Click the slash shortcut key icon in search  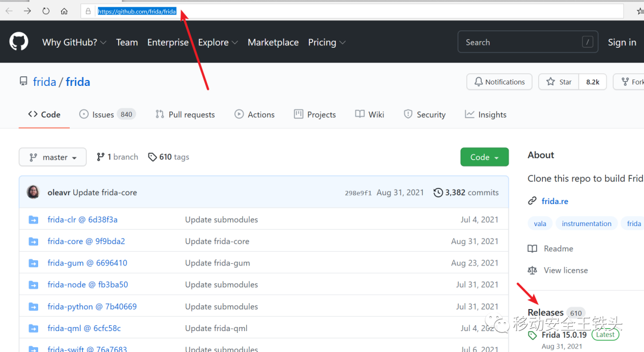(x=587, y=42)
